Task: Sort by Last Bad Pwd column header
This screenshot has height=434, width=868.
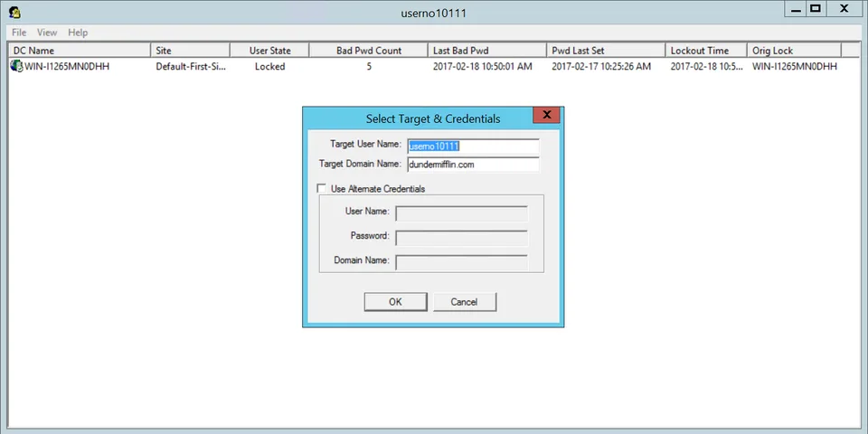Action: 487,51
